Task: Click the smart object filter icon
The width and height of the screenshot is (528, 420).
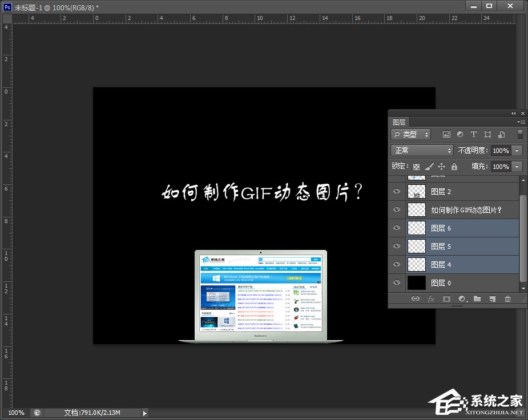Action: (502, 134)
